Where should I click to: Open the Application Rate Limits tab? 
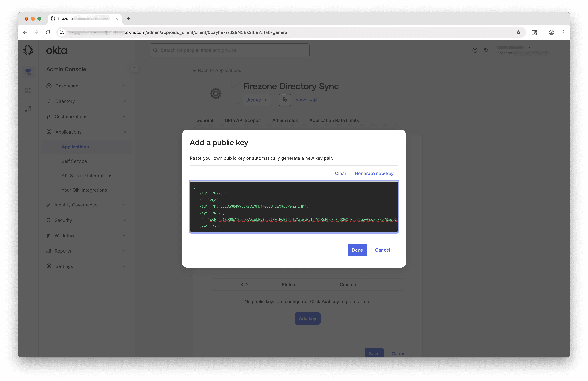pos(334,120)
